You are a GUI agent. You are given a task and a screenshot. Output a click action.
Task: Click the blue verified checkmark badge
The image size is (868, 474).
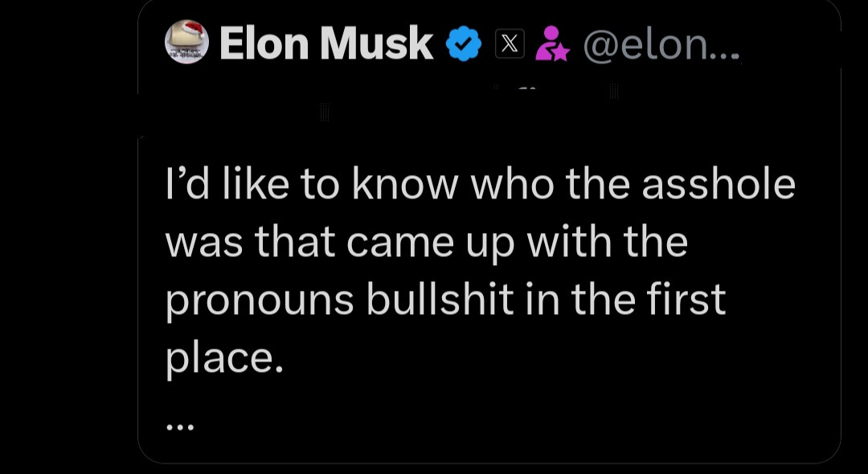(x=463, y=44)
